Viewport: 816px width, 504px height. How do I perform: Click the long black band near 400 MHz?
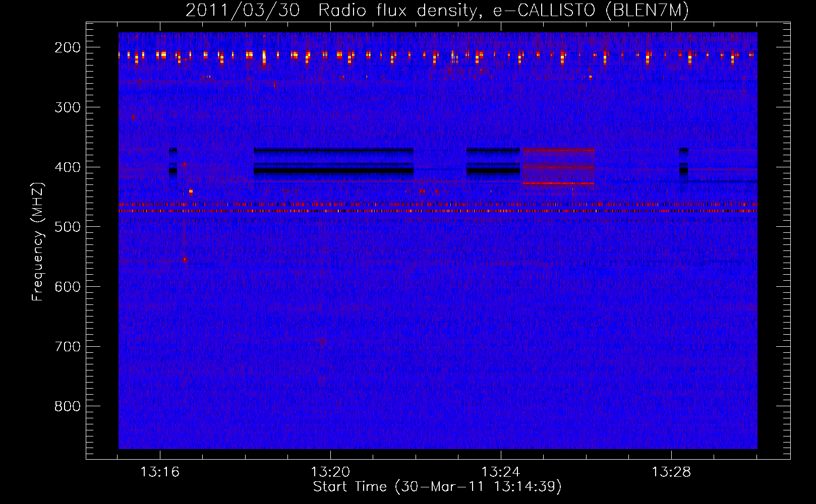pos(333,171)
